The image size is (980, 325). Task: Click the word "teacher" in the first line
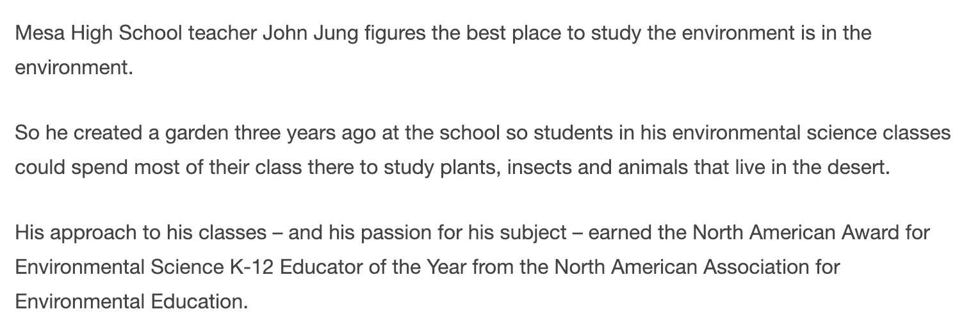click(x=222, y=33)
